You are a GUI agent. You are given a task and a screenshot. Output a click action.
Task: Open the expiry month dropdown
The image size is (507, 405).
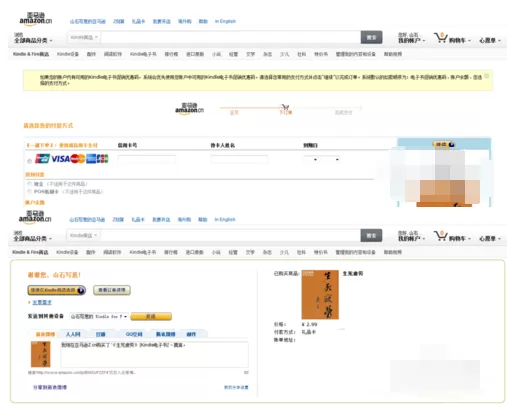311,159
